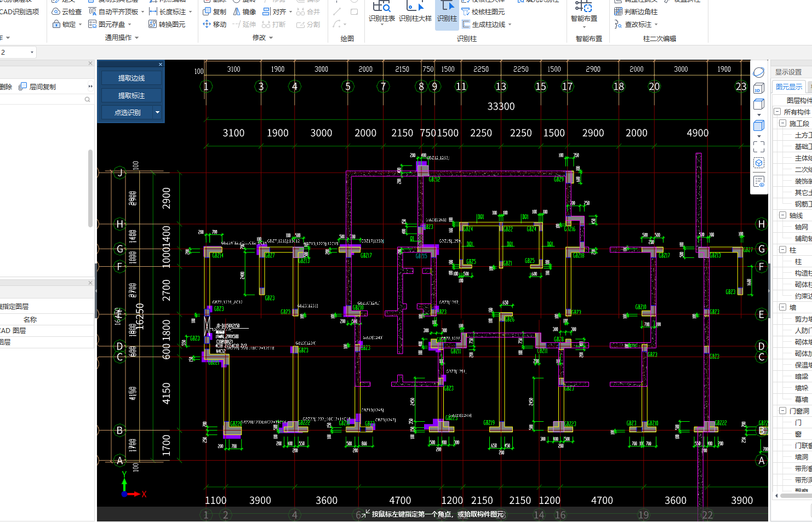The width and height of the screenshot is (812, 522).
Task: Click the 合并 merge tool
Action: [x=308, y=12]
